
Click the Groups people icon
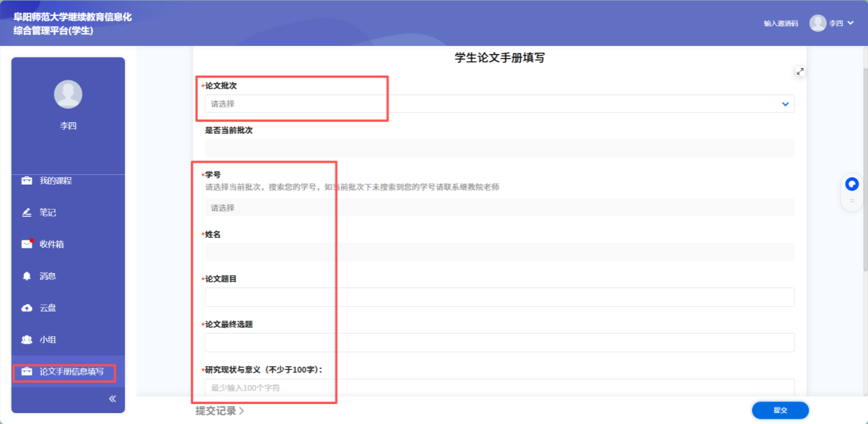27,340
